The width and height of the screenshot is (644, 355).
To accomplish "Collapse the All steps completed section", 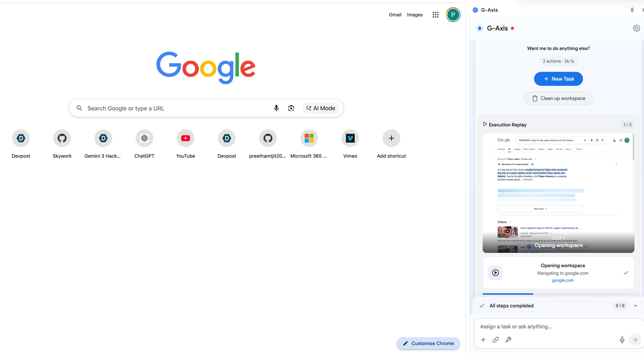I will tap(635, 306).
